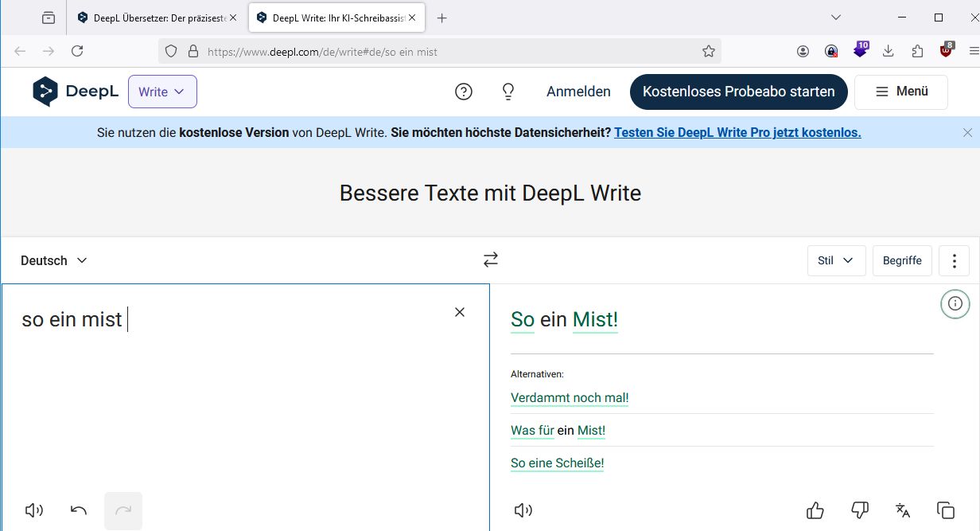Open the Write product dropdown

tap(162, 92)
